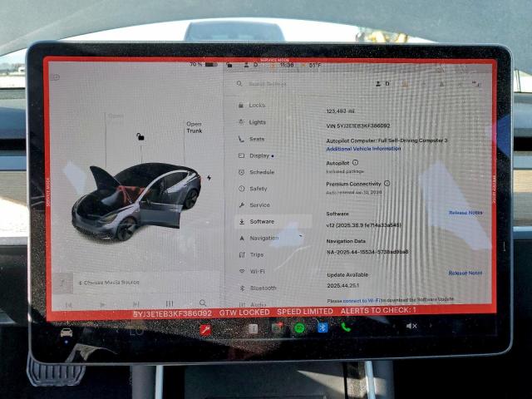The width and height of the screenshot is (532, 399).
Task: Open the Seats settings menu
Action: coord(251,139)
